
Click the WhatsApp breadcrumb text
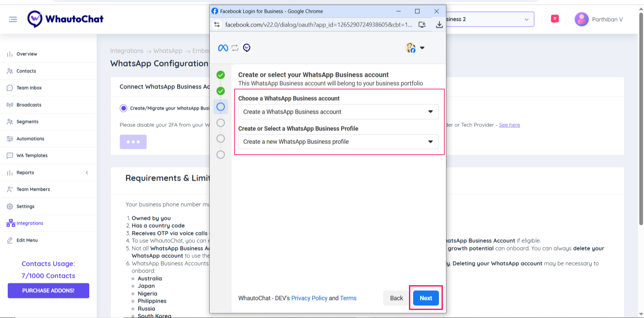click(x=168, y=51)
